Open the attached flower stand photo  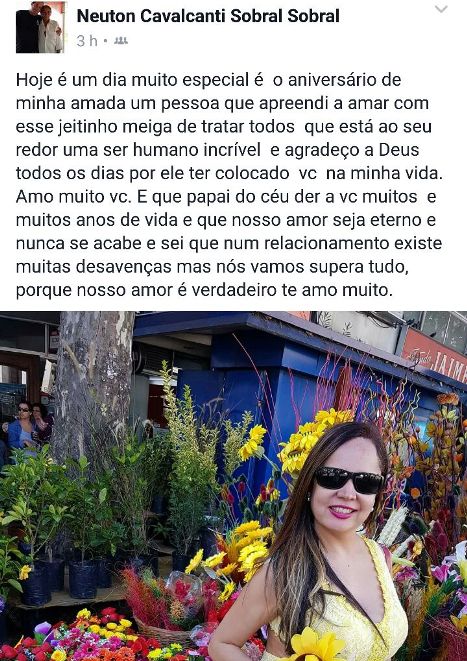[234, 486]
